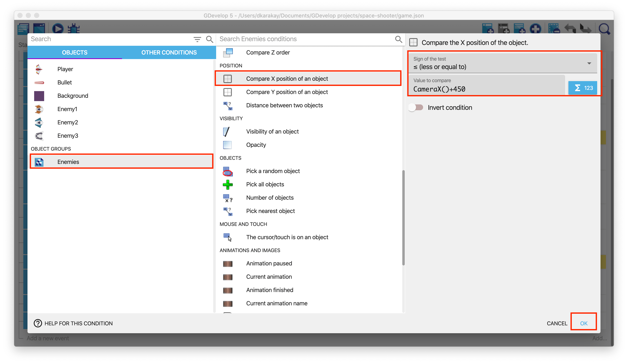Click the conditions list scrollbar
Image resolution: width=628 pixels, height=364 pixels.
[x=403, y=218]
